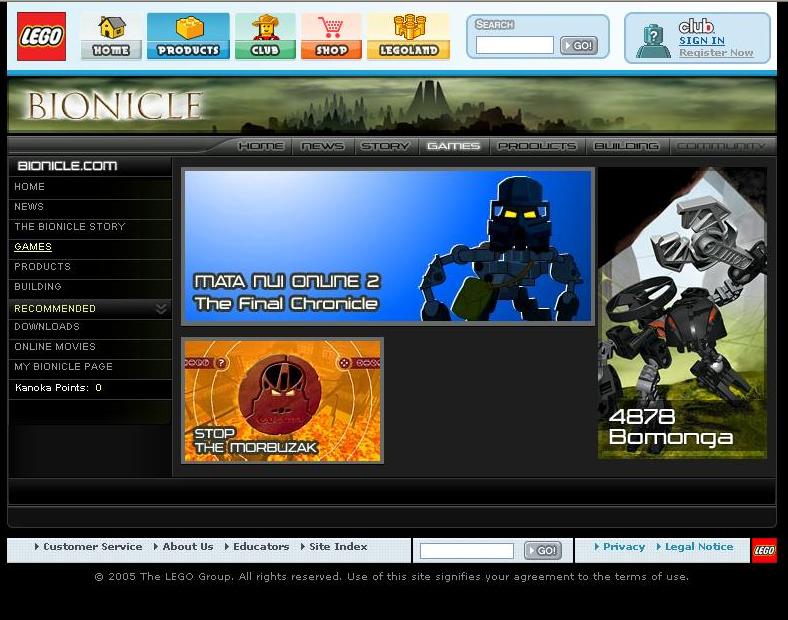788x620 pixels.
Task: Open NEWS in the left sidebar
Action: [x=90, y=207]
